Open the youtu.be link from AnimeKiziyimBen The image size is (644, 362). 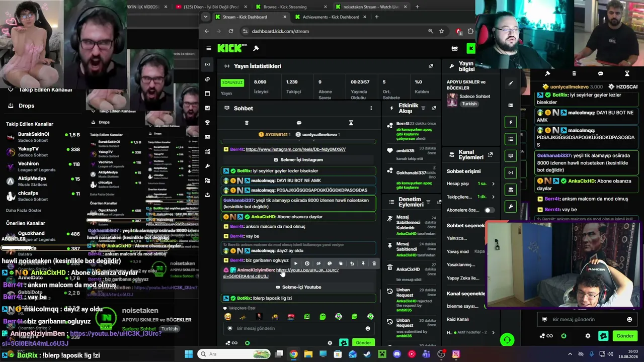[281, 273]
